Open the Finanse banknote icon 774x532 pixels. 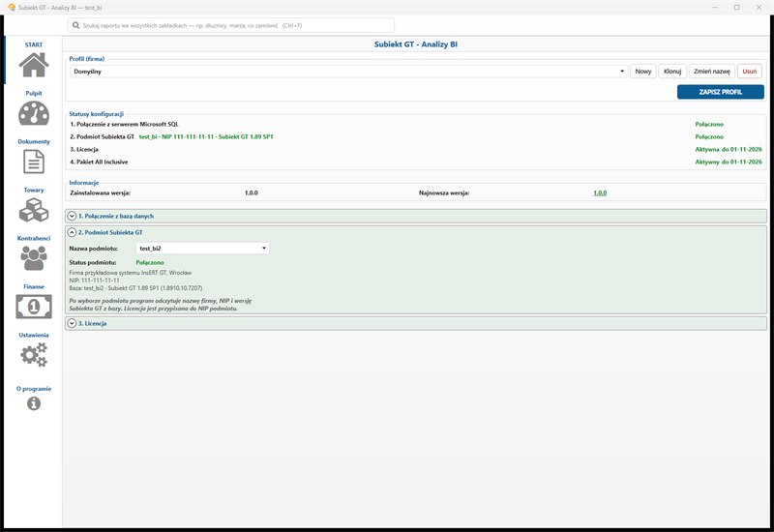(x=34, y=307)
